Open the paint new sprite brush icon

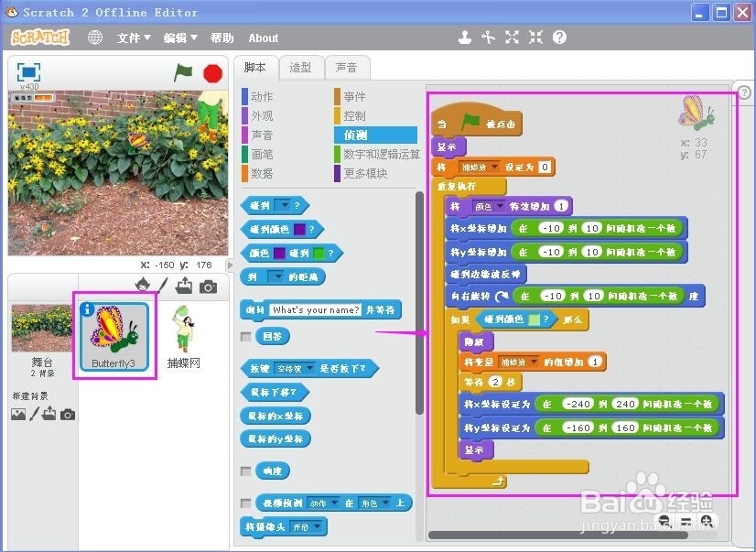[x=164, y=286]
